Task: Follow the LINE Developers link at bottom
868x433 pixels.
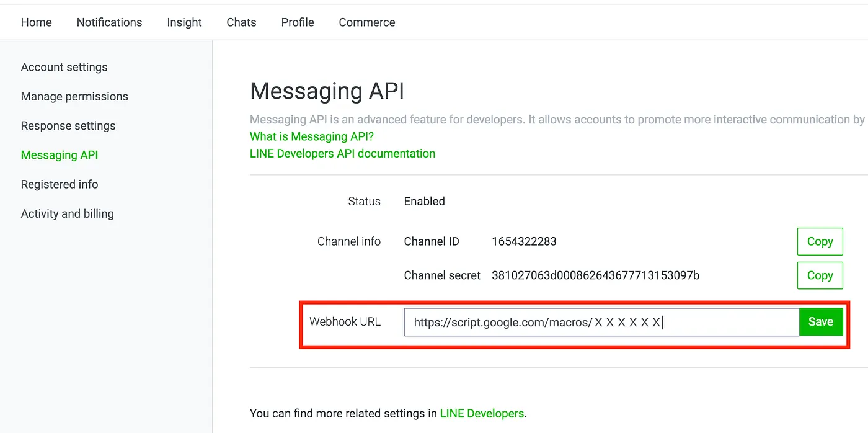Action: click(x=482, y=413)
